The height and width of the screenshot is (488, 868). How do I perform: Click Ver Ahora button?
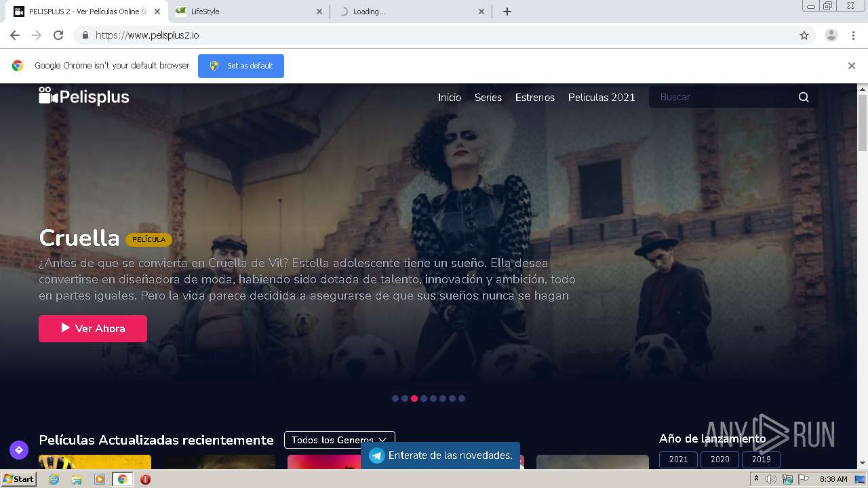coord(93,328)
